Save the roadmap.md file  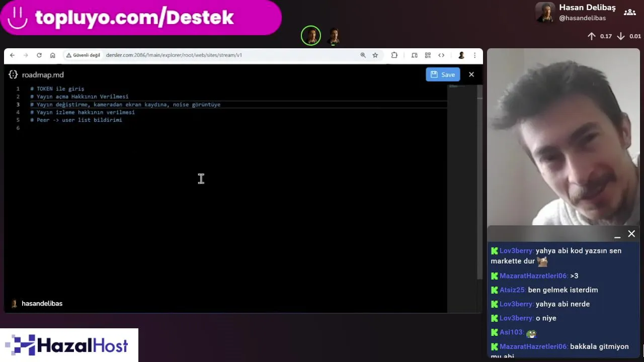point(443,74)
